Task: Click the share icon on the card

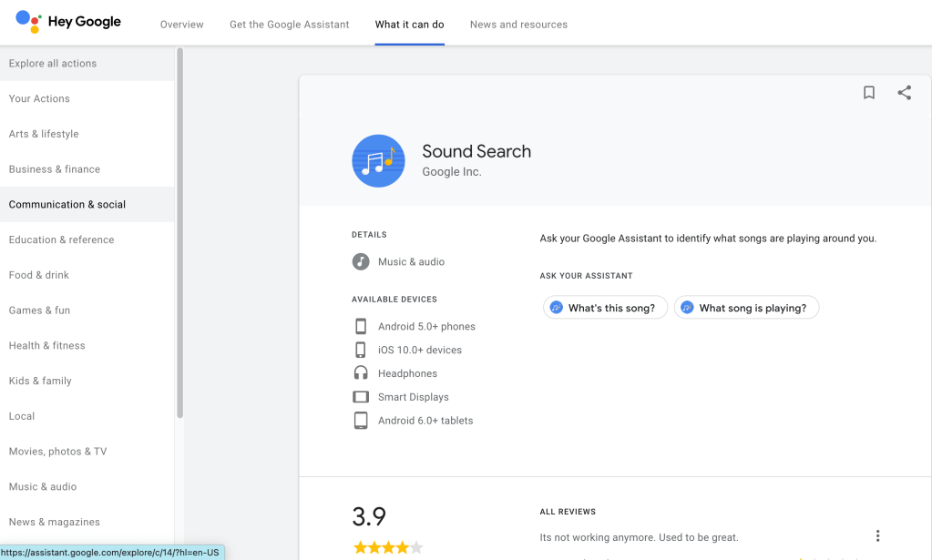Action: [904, 93]
